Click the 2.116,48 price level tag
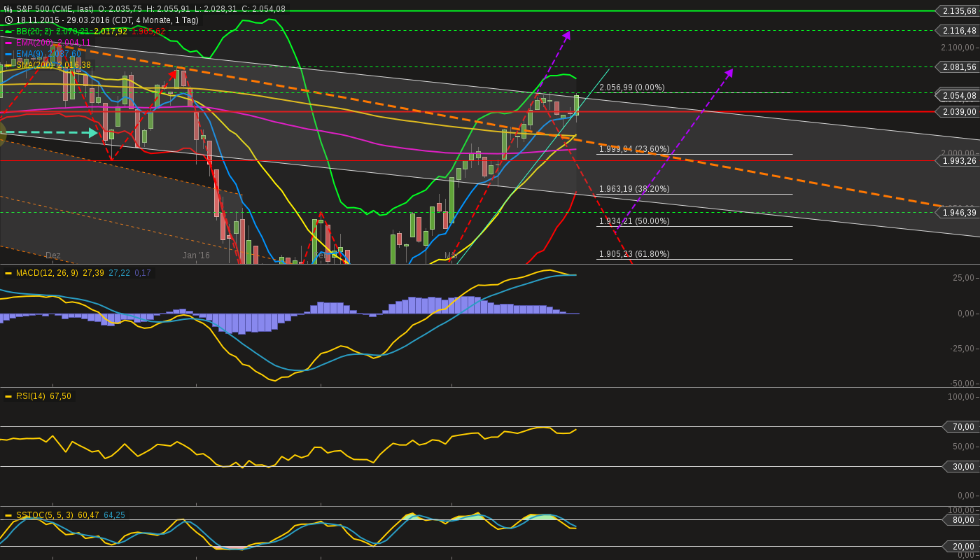 tap(958, 31)
